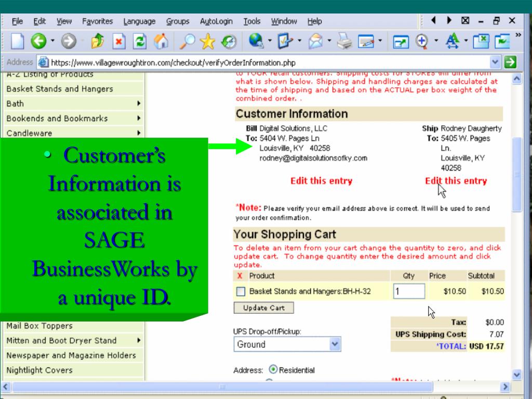Click the green Go arrow beside the address bar

pyautogui.click(x=510, y=62)
